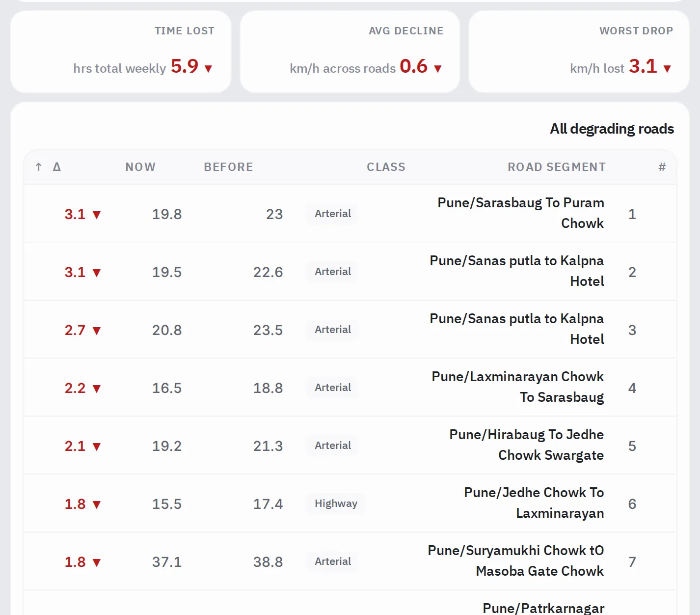Select Pune/Suryamukhi Chowk tO Masoba Gate Chowk

coord(515,561)
